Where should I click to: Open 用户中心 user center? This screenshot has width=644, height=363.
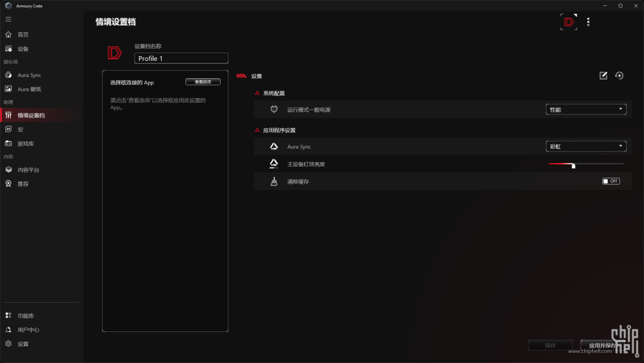29,330
